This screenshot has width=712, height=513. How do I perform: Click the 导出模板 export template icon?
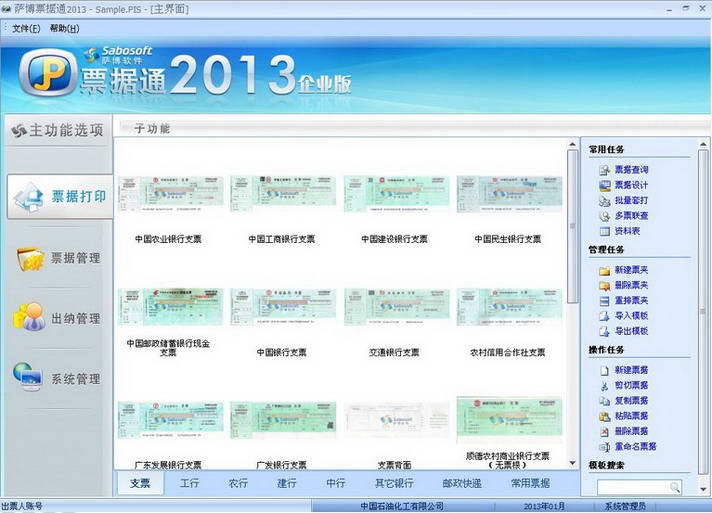(604, 331)
